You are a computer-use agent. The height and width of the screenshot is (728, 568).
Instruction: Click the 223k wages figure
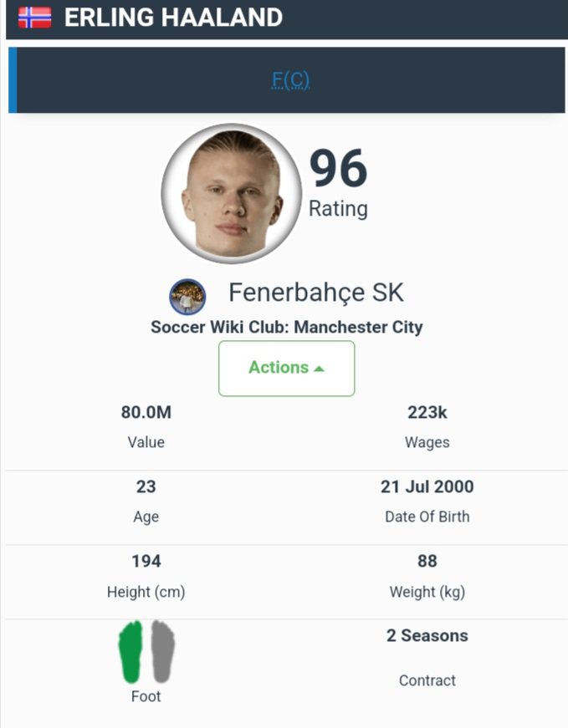(x=427, y=412)
